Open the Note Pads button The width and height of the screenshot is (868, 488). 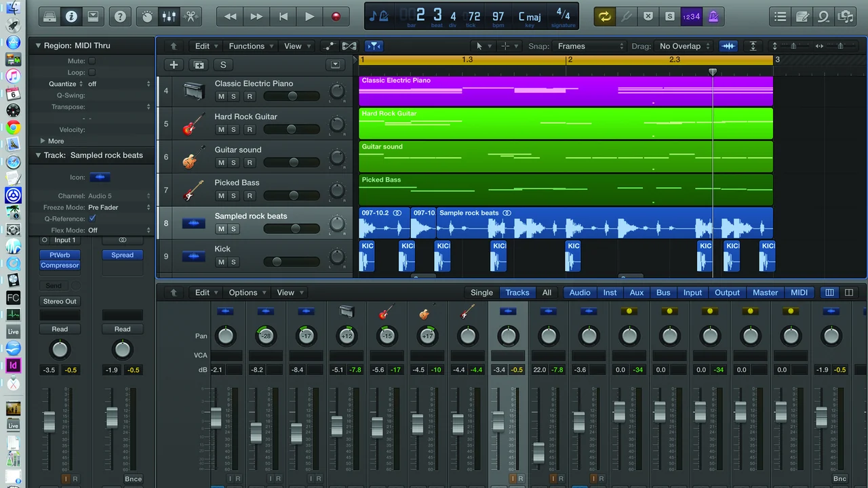click(802, 16)
